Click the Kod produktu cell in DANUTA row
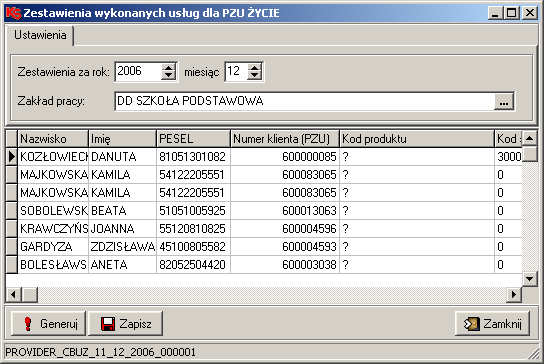 [x=417, y=157]
